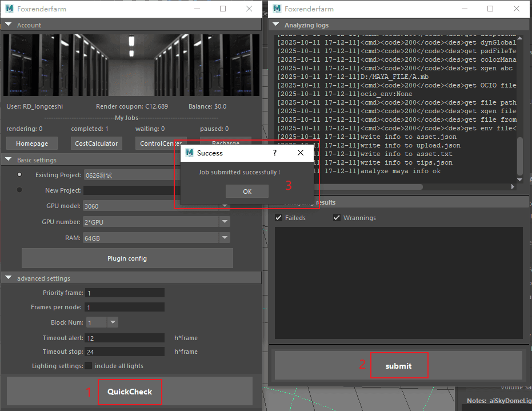Expand the RAM dropdown list
Image resolution: width=532 pixels, height=411 pixels.
tap(225, 238)
